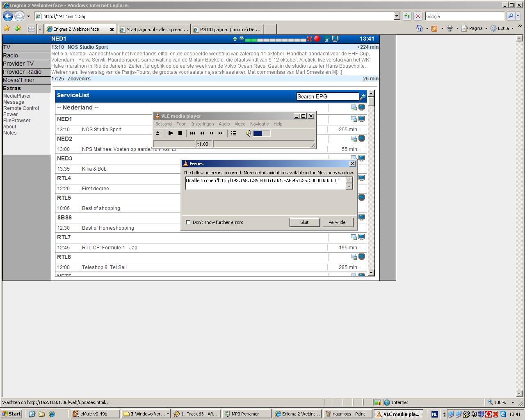Stream RTL7 with its monitor icon
Viewport: 525px width, 420px height.
362,237
